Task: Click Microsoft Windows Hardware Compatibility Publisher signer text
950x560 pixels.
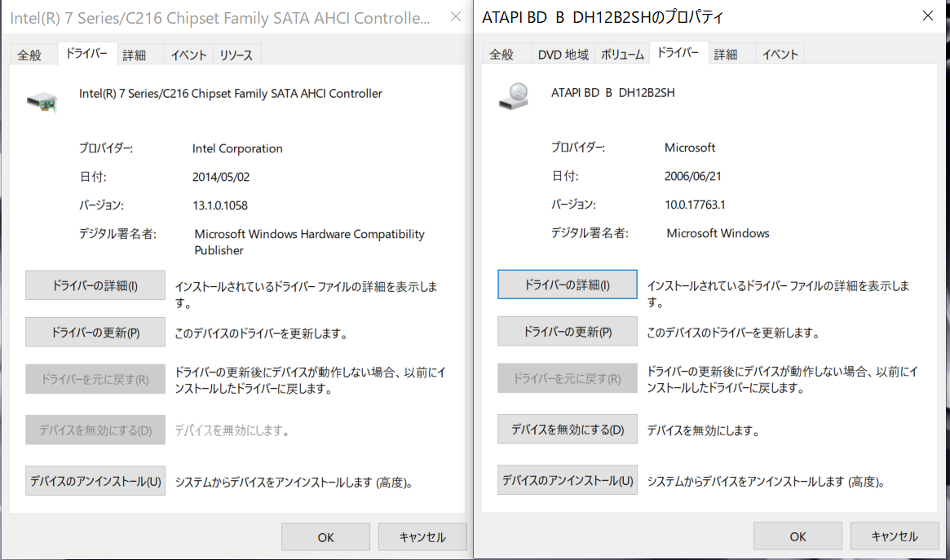Action: point(309,242)
